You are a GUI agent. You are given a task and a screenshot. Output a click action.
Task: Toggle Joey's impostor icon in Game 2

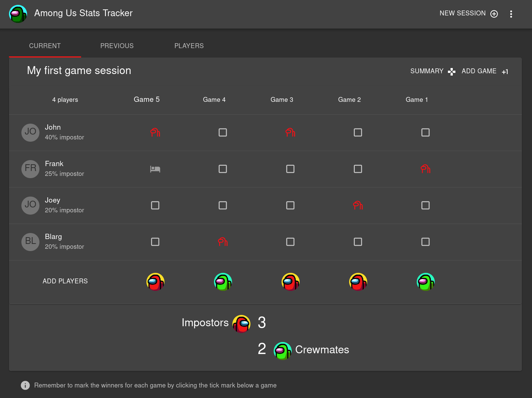click(358, 205)
